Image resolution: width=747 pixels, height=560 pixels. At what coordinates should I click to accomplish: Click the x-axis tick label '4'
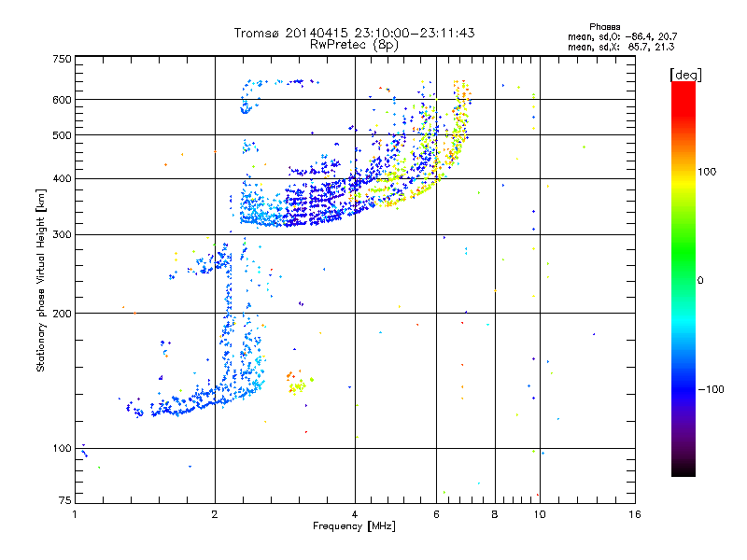[x=355, y=514]
